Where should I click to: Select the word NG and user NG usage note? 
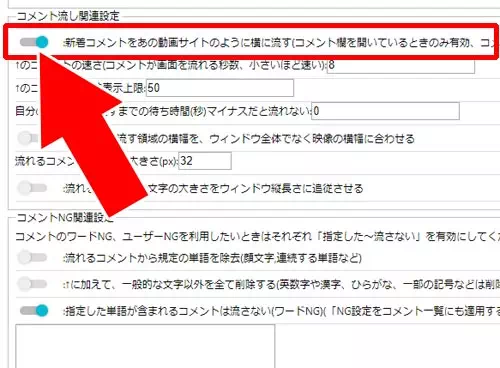point(257,237)
